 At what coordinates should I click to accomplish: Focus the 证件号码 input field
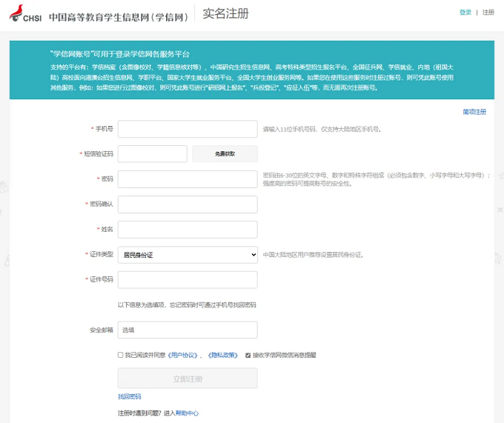[188, 280]
